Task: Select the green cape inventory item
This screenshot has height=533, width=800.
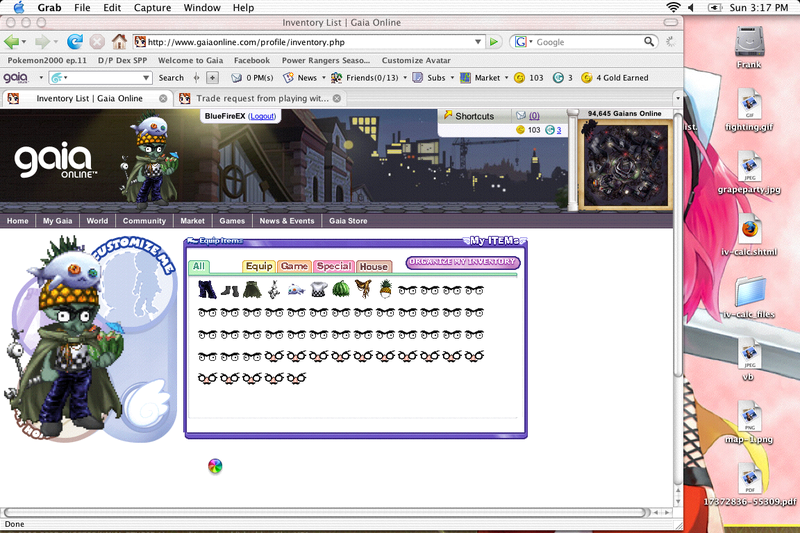Action: pos(252,290)
